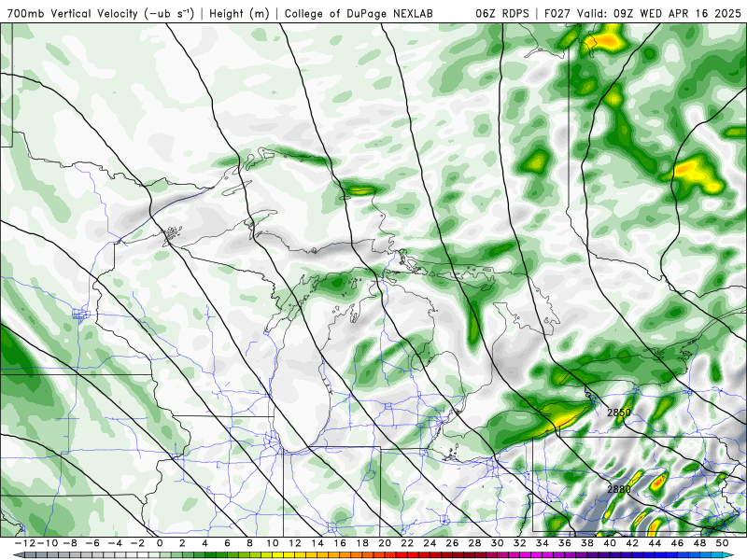Screen dimensions: 747x560
Task: Click the '46' value on color scale
Action: 678,543
